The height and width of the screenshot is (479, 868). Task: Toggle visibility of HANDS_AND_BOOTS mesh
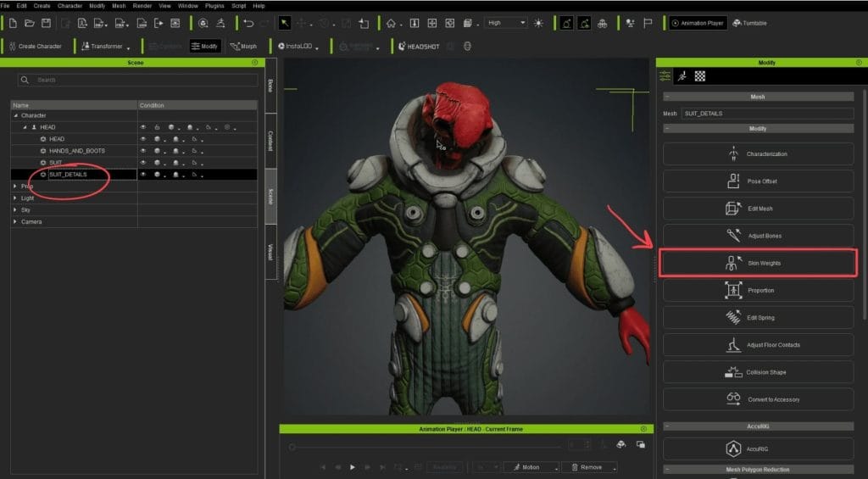(143, 151)
